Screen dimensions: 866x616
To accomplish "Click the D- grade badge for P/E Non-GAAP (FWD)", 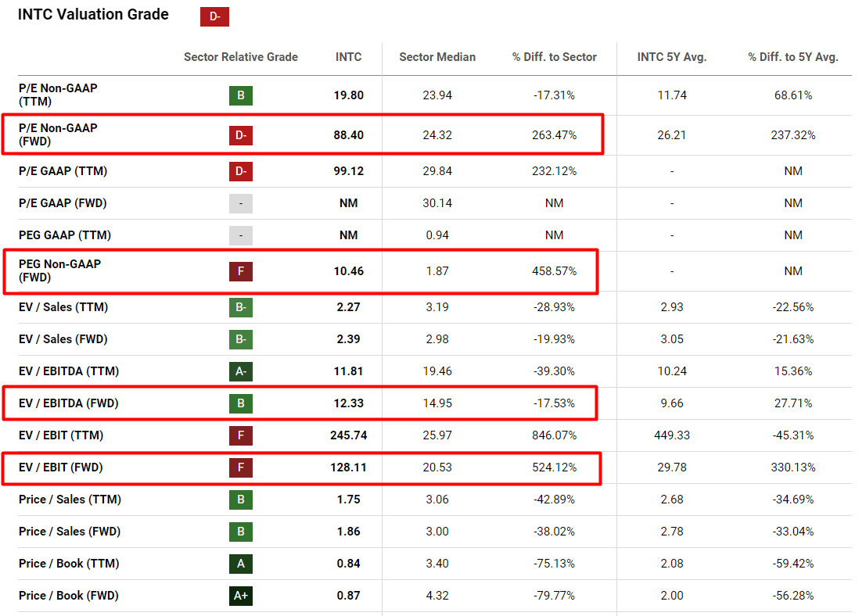I will pos(241,135).
